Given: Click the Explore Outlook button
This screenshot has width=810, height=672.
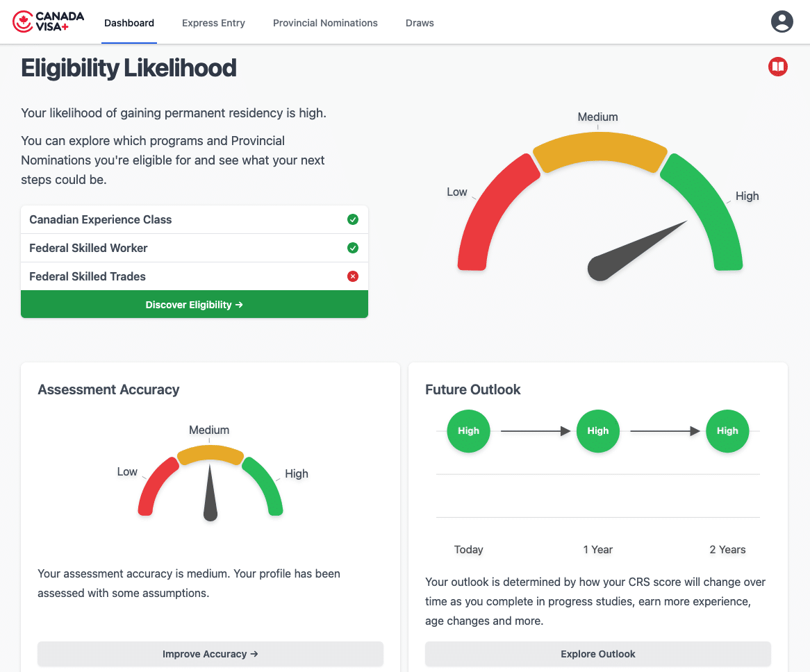Looking at the screenshot, I should (x=598, y=654).
